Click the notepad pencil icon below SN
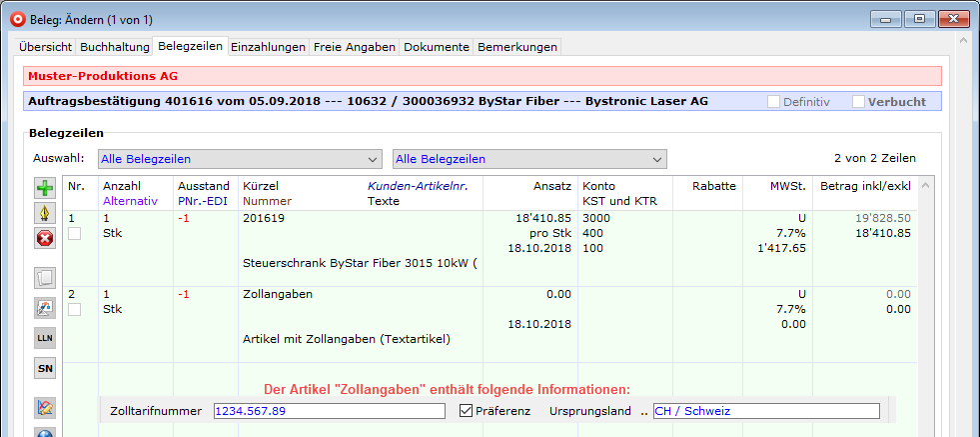This screenshot has width=980, height=437. [x=45, y=407]
